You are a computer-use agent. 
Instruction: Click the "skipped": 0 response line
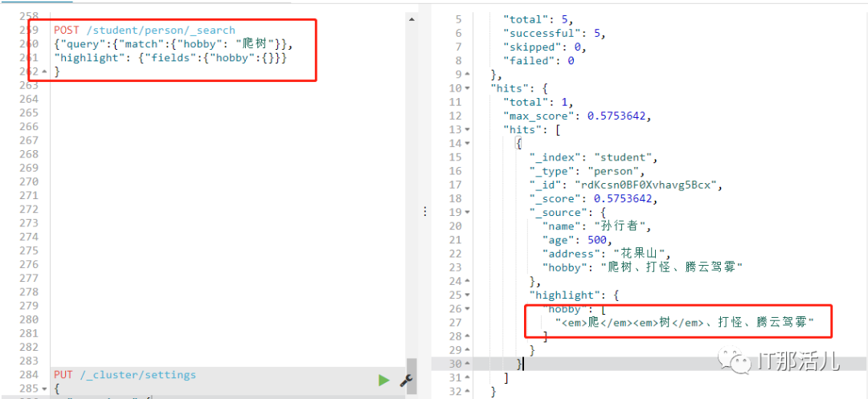[x=544, y=47]
